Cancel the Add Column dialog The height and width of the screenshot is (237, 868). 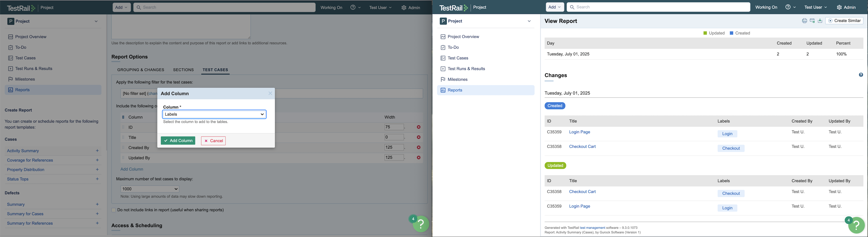coord(213,141)
